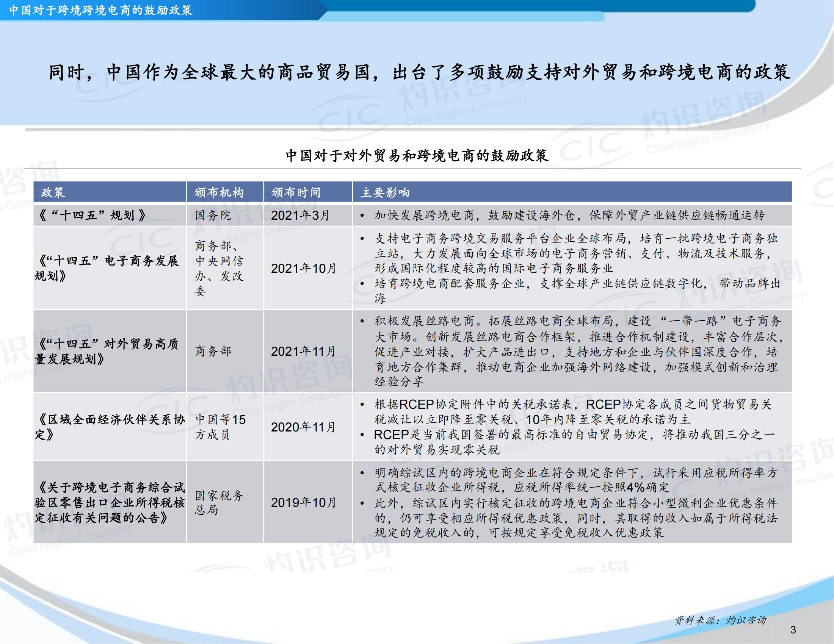Click the main headline starting with 同时，中国作为全球最大

[x=419, y=72]
